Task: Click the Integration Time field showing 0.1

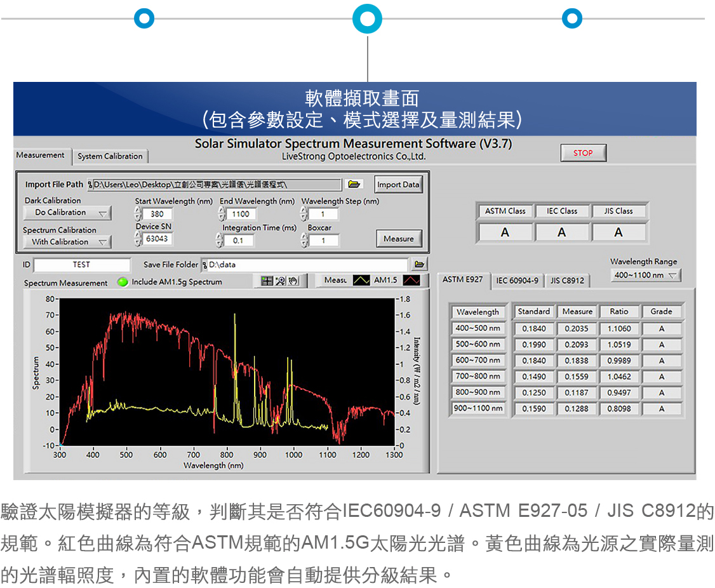Action: point(239,241)
